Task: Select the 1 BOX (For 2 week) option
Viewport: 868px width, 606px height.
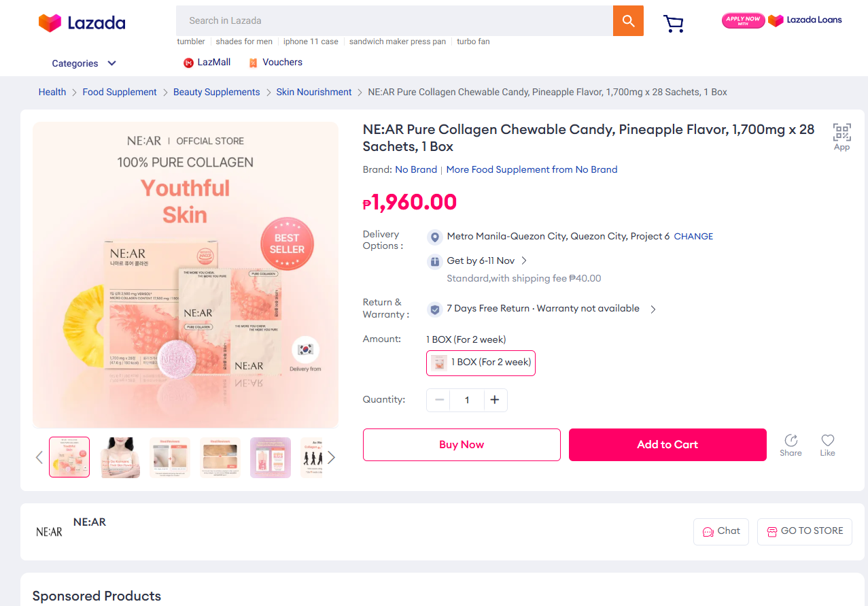Action: (x=481, y=363)
